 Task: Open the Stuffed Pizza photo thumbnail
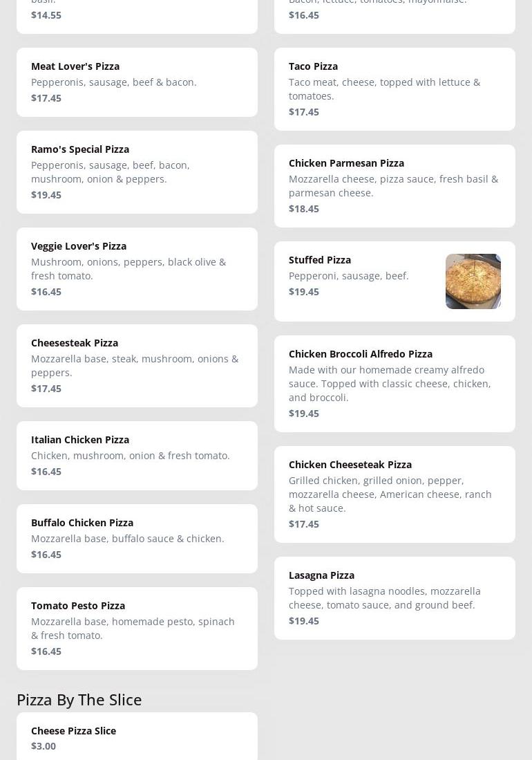coord(473,281)
